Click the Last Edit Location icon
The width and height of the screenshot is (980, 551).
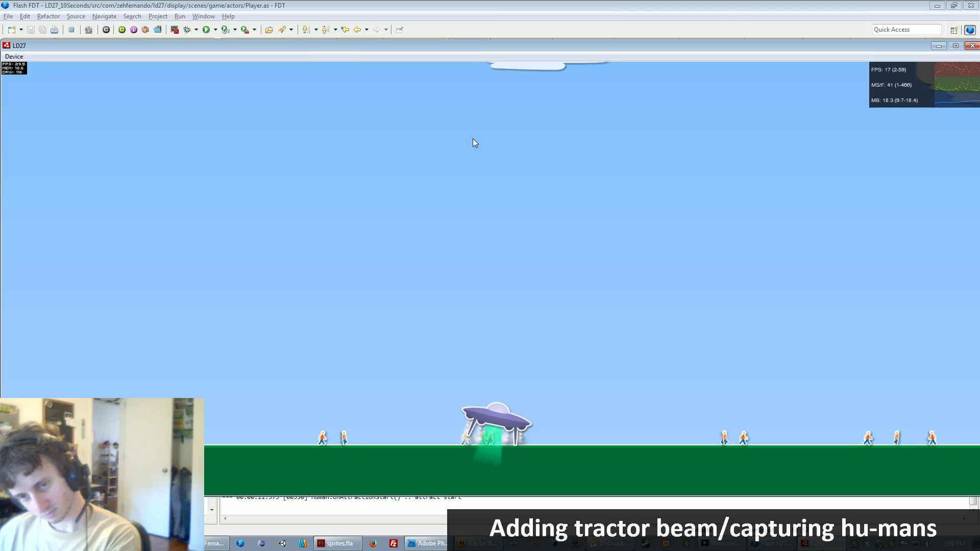(345, 30)
